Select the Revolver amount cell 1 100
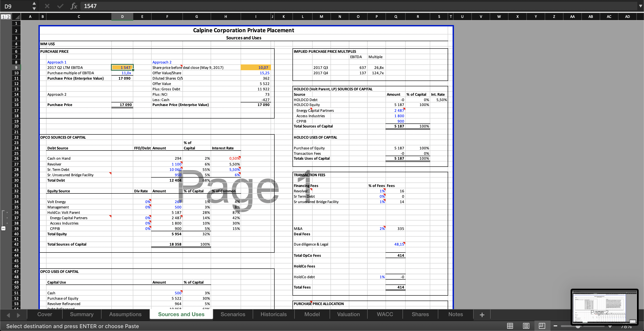The height and width of the screenshot is (331, 644). tap(167, 164)
